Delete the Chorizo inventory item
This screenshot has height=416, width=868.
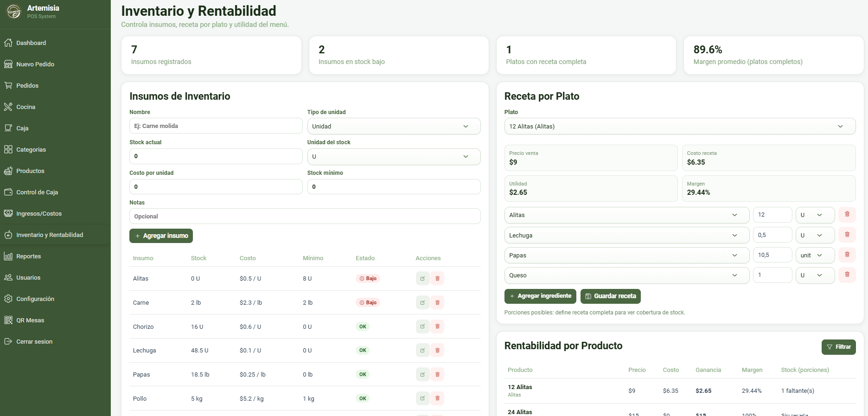point(437,326)
